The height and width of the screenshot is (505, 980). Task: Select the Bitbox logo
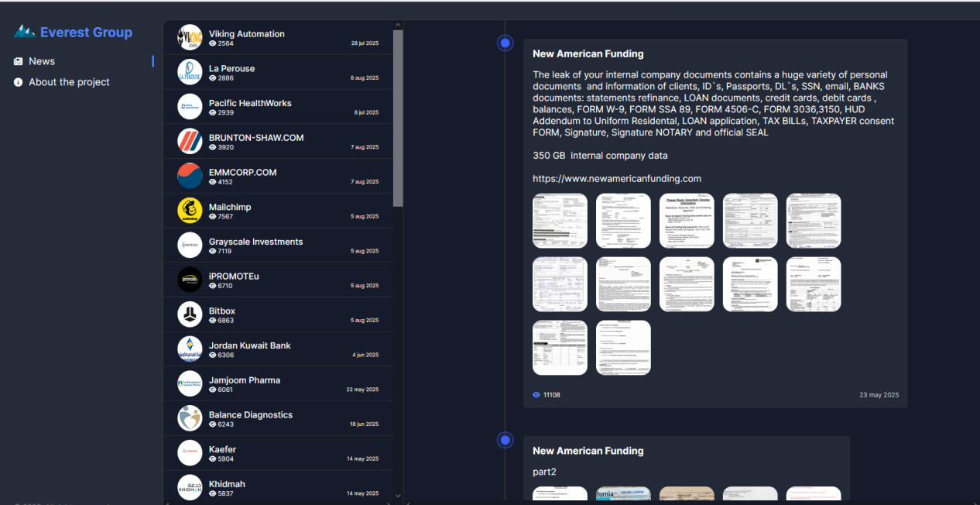click(190, 314)
